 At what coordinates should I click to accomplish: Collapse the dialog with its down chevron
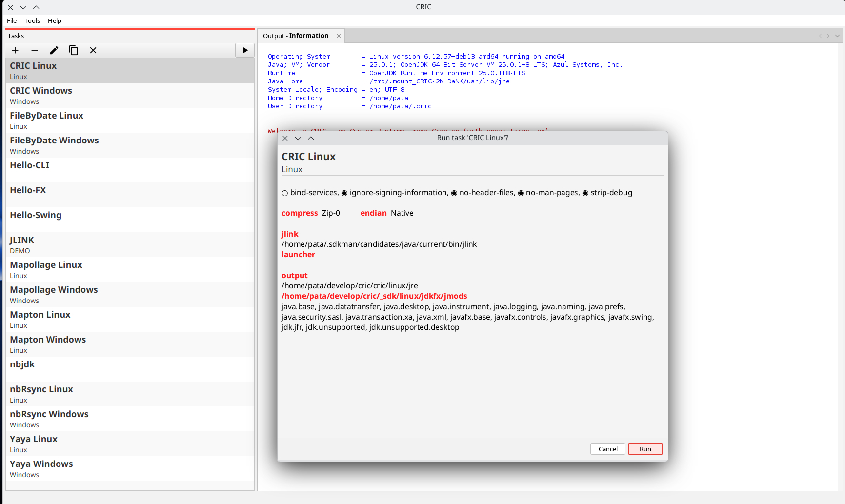point(298,138)
